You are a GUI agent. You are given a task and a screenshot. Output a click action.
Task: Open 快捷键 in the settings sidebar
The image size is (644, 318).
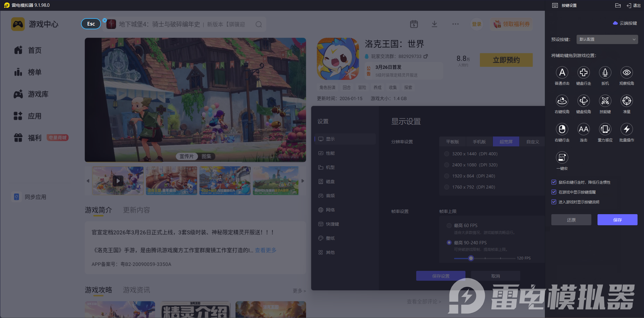click(345, 224)
